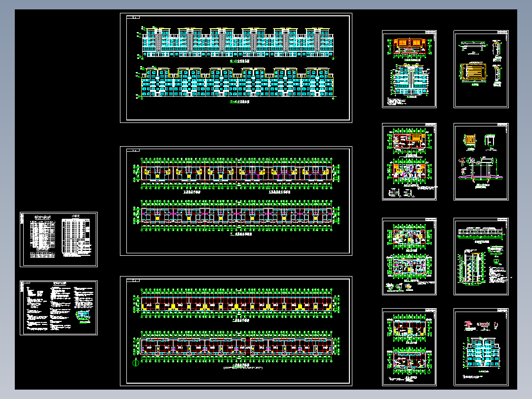
Task: Select the upper floor plan in the bottom sheet
Action: click(x=237, y=303)
